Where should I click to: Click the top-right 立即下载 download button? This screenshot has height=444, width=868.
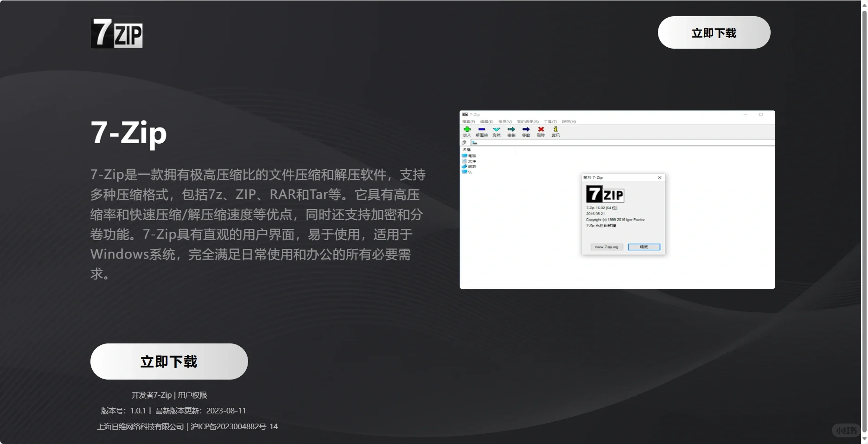coord(714,32)
